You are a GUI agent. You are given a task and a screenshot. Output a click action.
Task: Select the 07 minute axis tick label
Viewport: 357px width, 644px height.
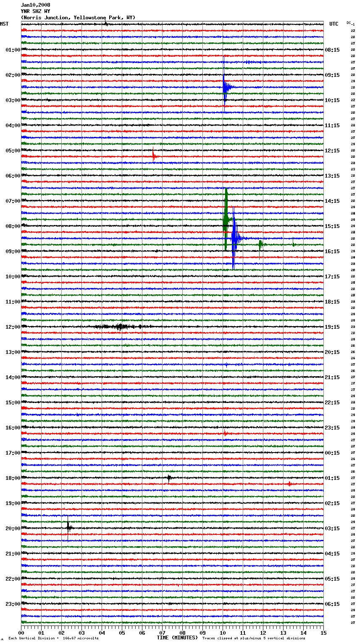(x=162, y=633)
